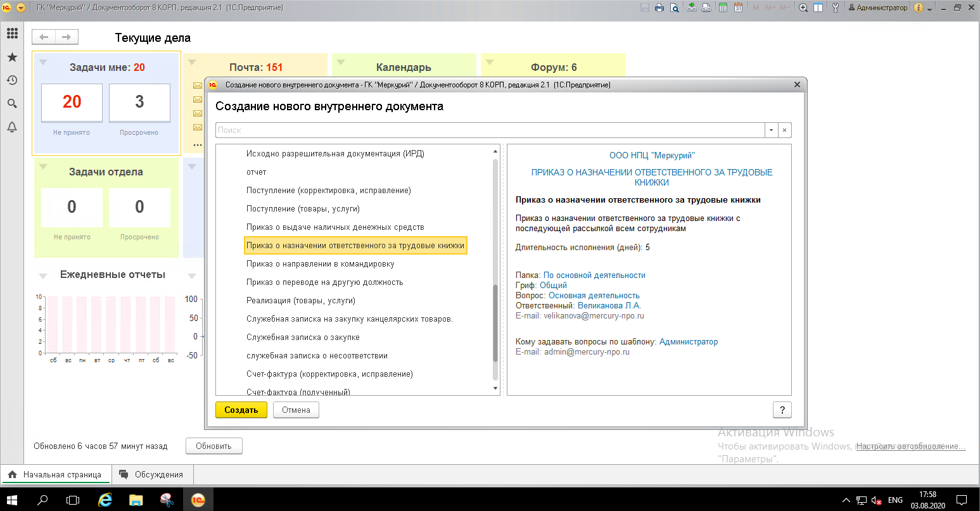Open the dropdown arrow beside information icon
Screen dimensions: 980x511
coord(929,9)
